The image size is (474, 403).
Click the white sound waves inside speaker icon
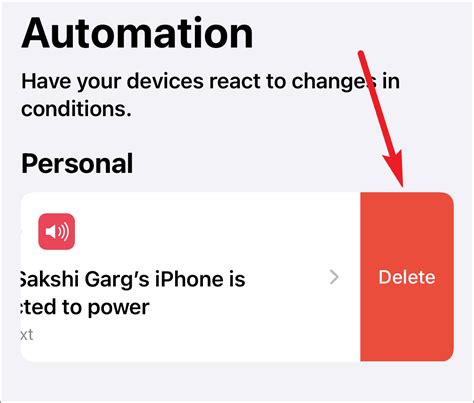[x=64, y=231]
